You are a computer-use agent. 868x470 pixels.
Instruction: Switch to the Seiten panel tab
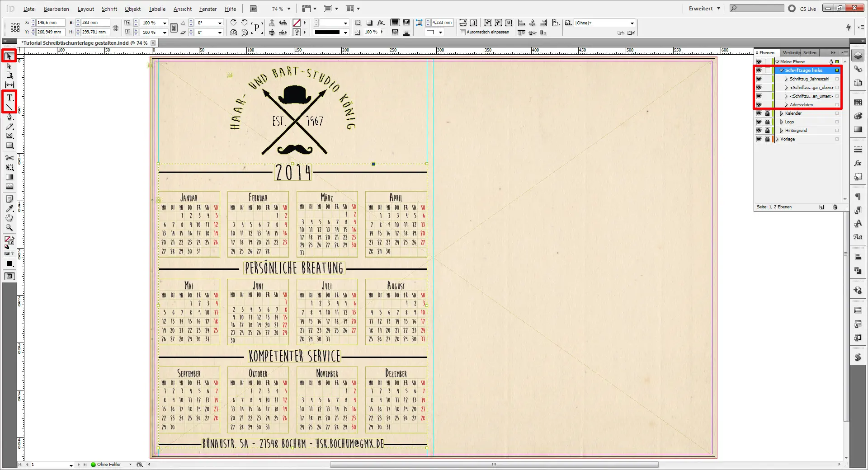click(x=810, y=53)
